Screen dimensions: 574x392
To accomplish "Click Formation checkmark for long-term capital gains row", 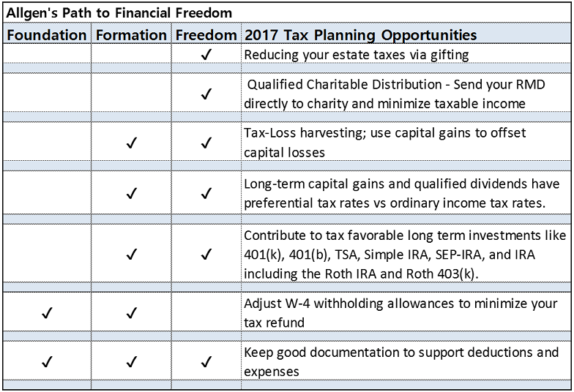I will (132, 194).
